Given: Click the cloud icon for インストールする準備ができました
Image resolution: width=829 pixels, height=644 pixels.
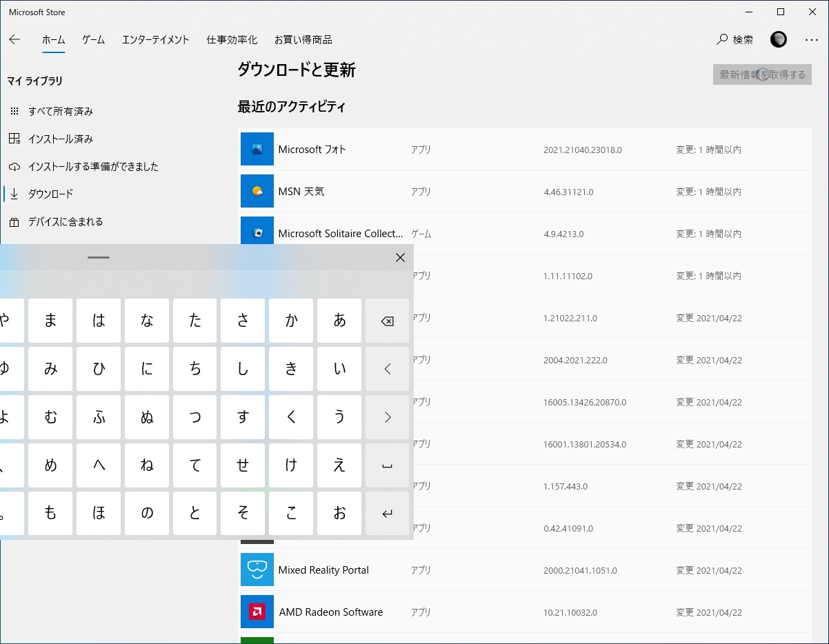Looking at the screenshot, I should coord(14,166).
